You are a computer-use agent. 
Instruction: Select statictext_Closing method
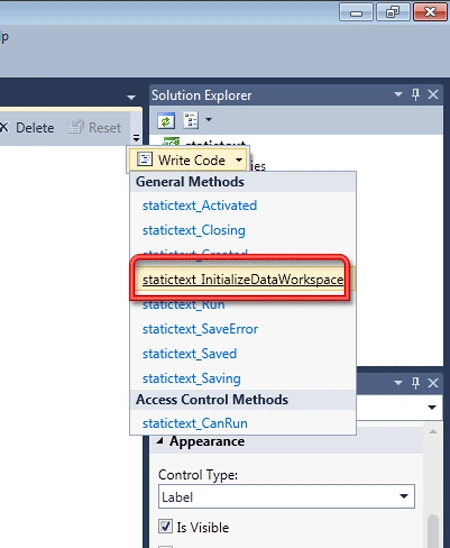pyautogui.click(x=194, y=230)
